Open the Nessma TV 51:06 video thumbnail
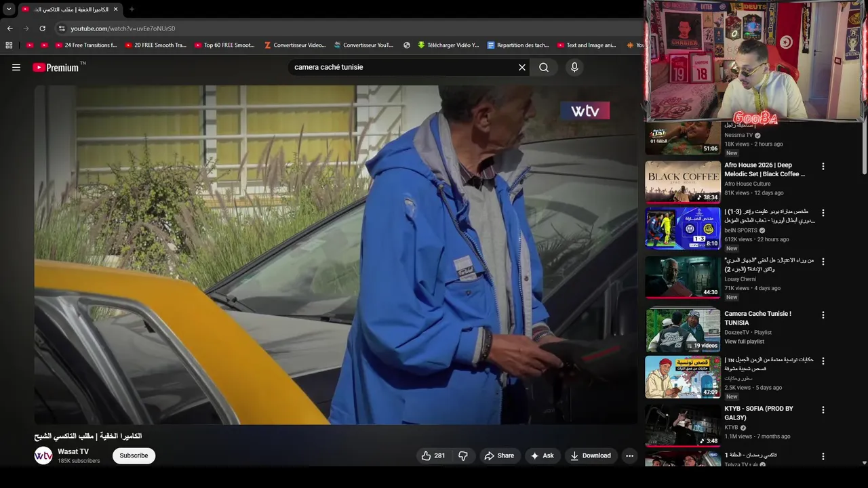Screen dimensions: 868x488 coord(683,138)
